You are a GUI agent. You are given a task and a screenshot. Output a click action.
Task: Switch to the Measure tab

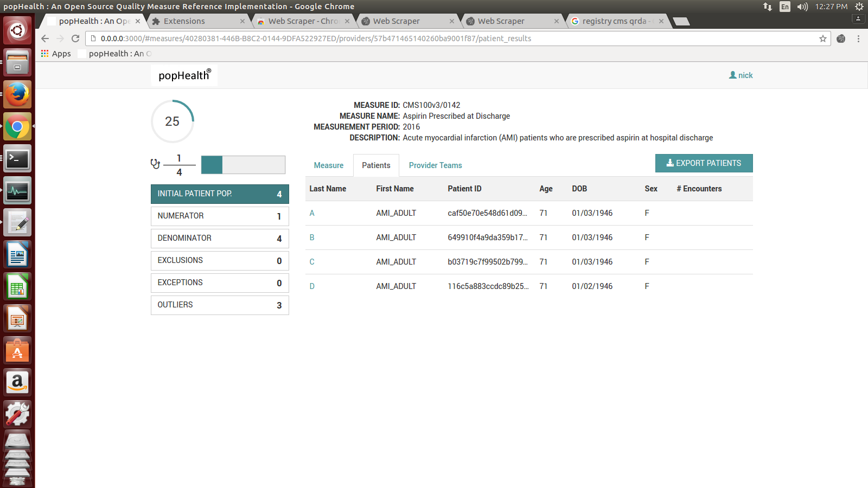click(328, 165)
